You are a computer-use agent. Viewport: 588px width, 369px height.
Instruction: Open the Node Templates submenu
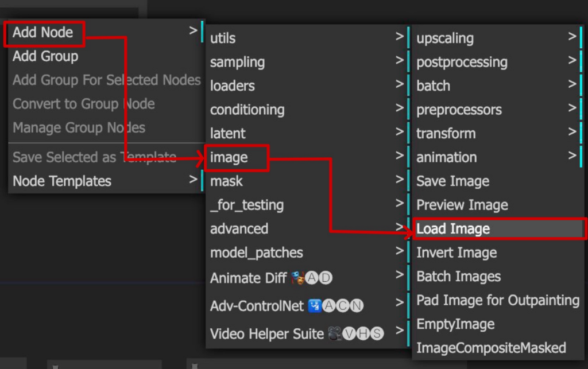click(62, 181)
